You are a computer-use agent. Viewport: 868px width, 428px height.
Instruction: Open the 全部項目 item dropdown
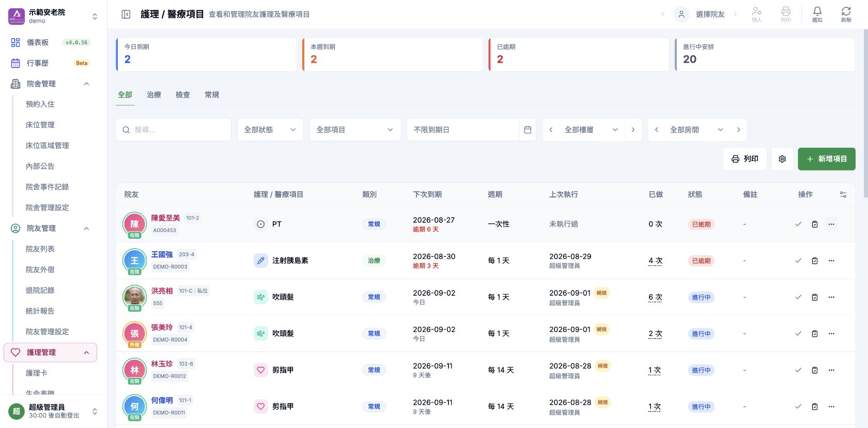(355, 130)
